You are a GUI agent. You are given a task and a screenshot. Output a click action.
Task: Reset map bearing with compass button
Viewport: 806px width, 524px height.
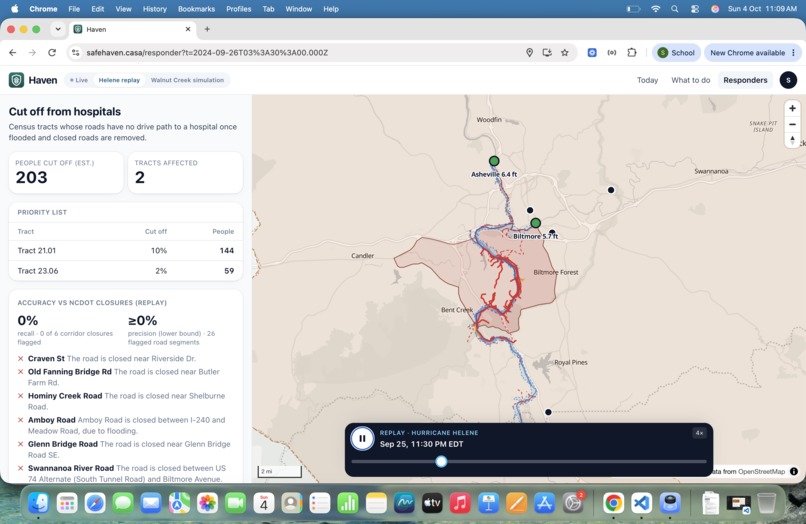(x=792, y=140)
